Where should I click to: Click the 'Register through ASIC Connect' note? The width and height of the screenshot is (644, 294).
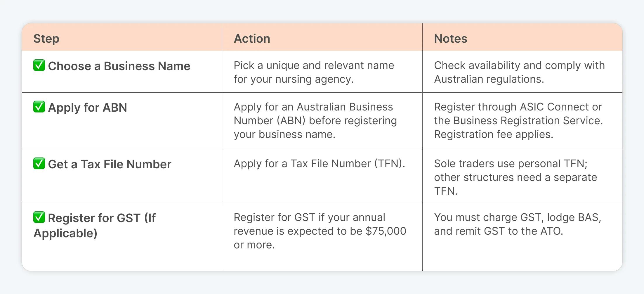pos(518,114)
